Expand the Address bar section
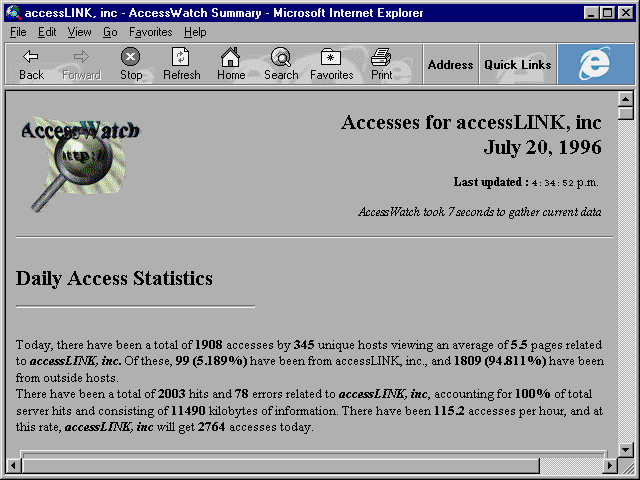This screenshot has height=480, width=640. pyautogui.click(x=451, y=64)
